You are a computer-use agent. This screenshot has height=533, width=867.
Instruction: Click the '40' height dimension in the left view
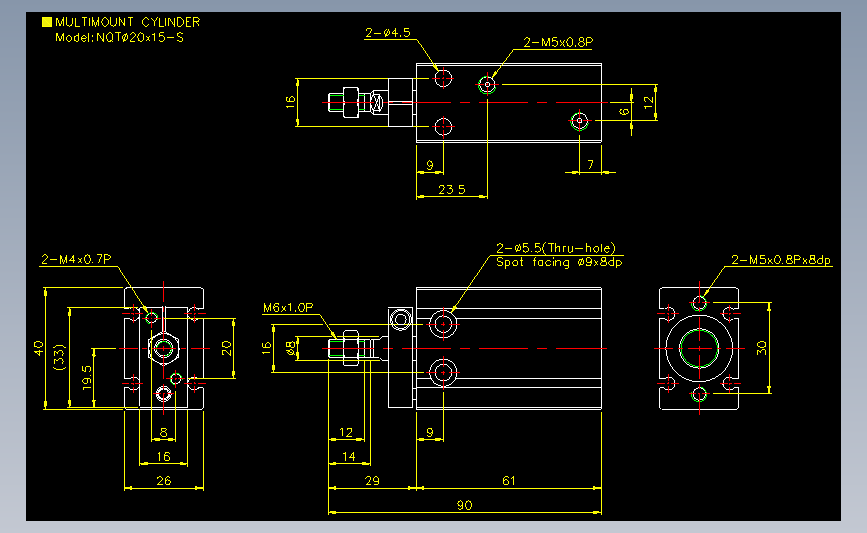click(x=38, y=348)
